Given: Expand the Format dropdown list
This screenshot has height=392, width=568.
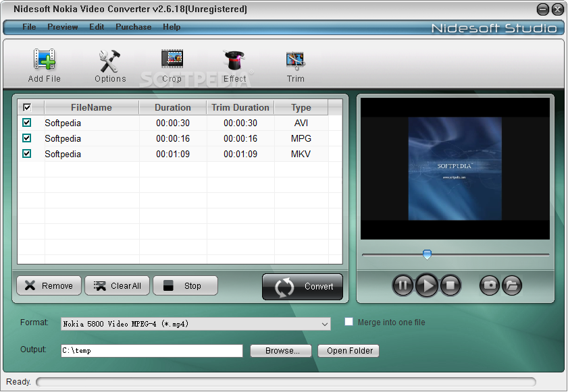Looking at the screenshot, I should (x=325, y=324).
